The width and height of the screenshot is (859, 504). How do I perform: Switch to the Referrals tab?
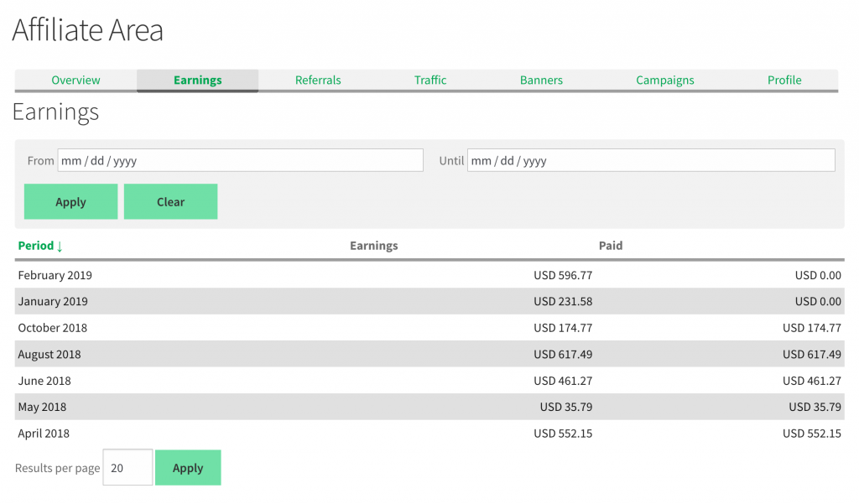click(318, 80)
